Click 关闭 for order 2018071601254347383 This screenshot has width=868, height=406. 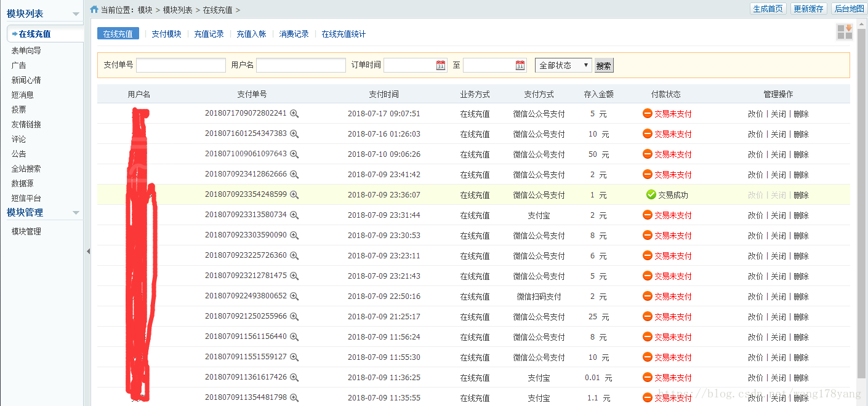[x=778, y=134]
